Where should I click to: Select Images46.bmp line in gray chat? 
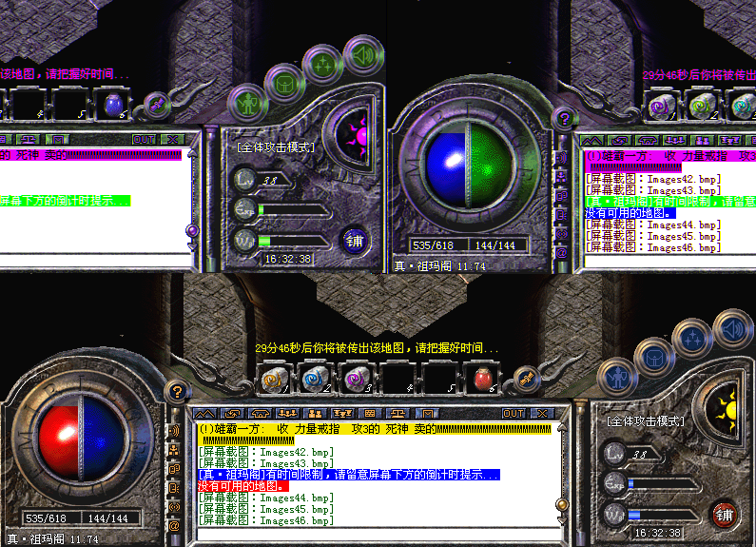point(266,520)
